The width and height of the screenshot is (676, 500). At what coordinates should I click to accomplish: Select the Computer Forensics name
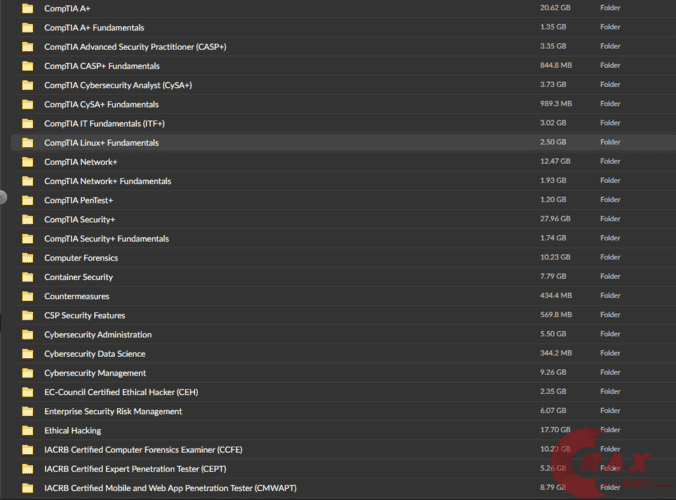(x=81, y=258)
